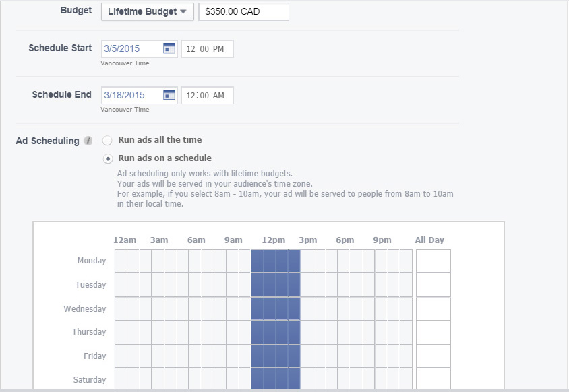569x392 pixels.
Task: Click the 6am column header
Action: [196, 240]
